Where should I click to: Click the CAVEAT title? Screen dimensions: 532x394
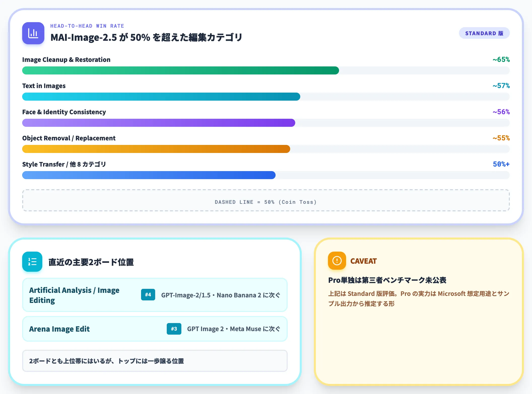click(x=363, y=261)
